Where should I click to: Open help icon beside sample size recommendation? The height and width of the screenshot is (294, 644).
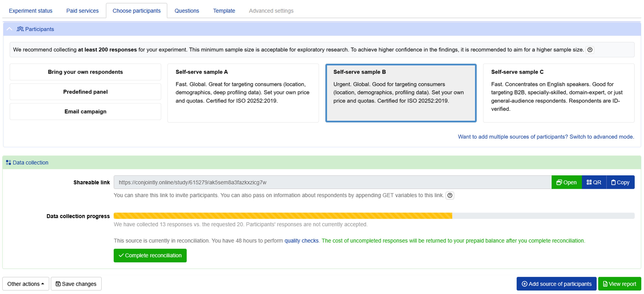pyautogui.click(x=590, y=50)
